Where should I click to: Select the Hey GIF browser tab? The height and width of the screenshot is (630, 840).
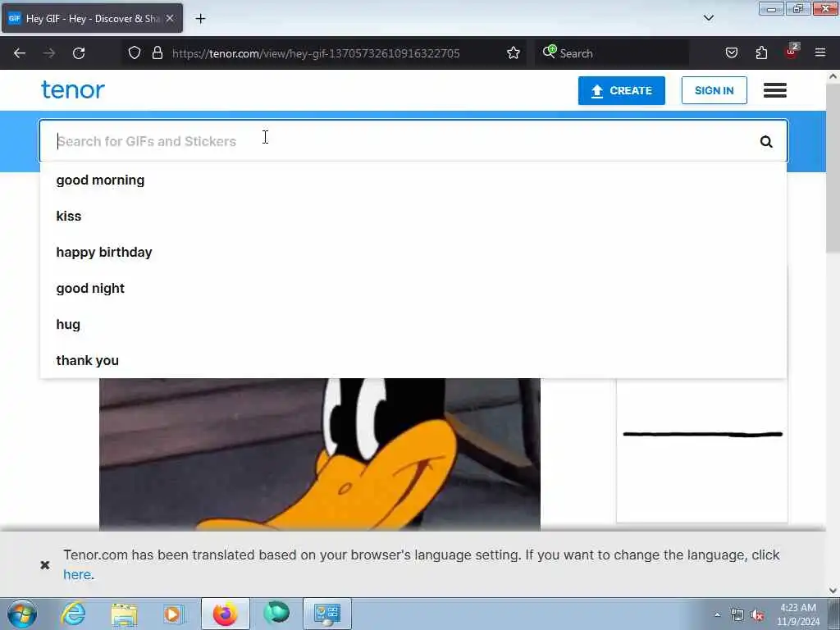[x=92, y=18]
